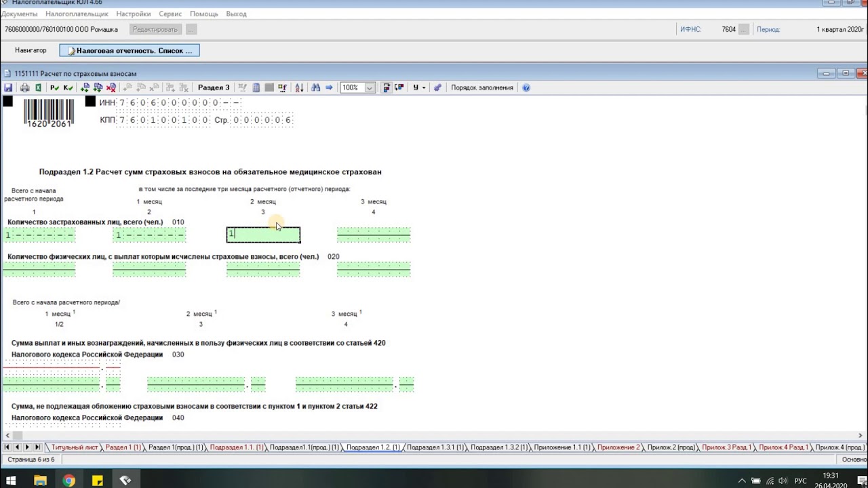The width and height of the screenshot is (868, 488).
Task: Switch to the Навигатор tab
Action: pos(31,50)
